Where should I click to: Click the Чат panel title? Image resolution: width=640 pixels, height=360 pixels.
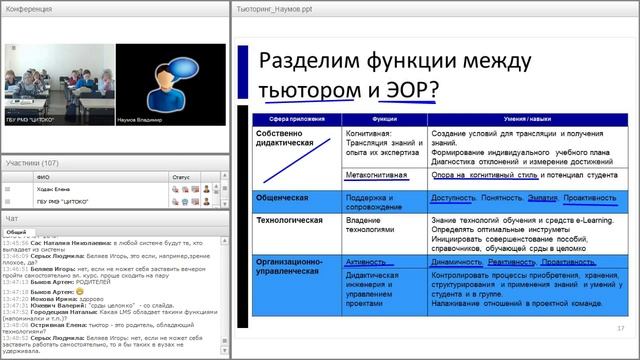pyautogui.click(x=12, y=218)
